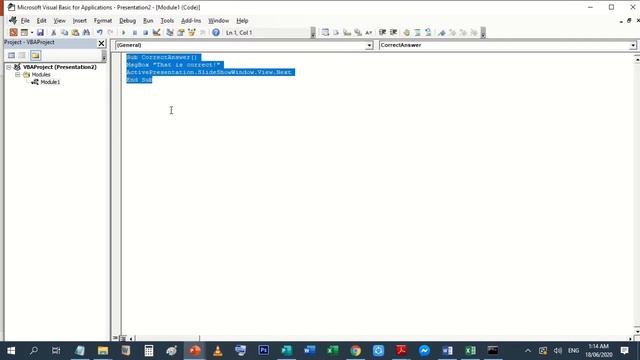Screen dimensions: 640x360
Task: Switch to Procedure View at the bottom left
Action: tap(116, 338)
